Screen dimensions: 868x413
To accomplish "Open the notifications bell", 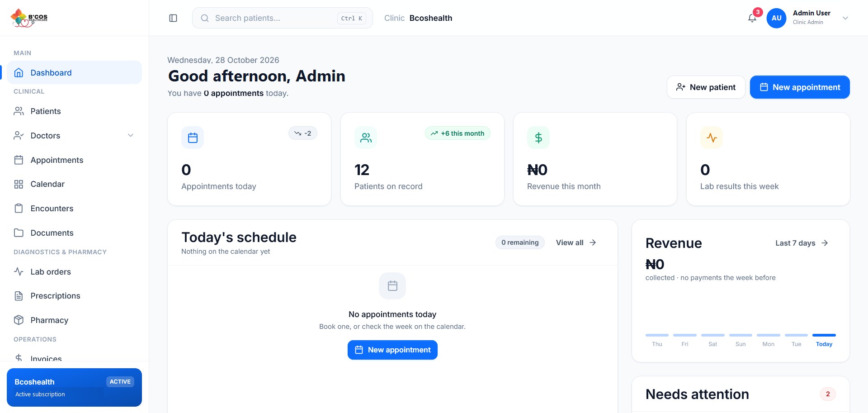I will pos(752,18).
